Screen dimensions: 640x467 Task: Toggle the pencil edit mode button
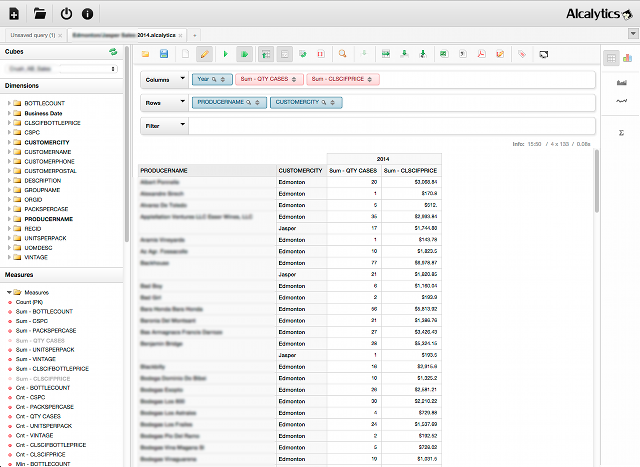(x=205, y=53)
